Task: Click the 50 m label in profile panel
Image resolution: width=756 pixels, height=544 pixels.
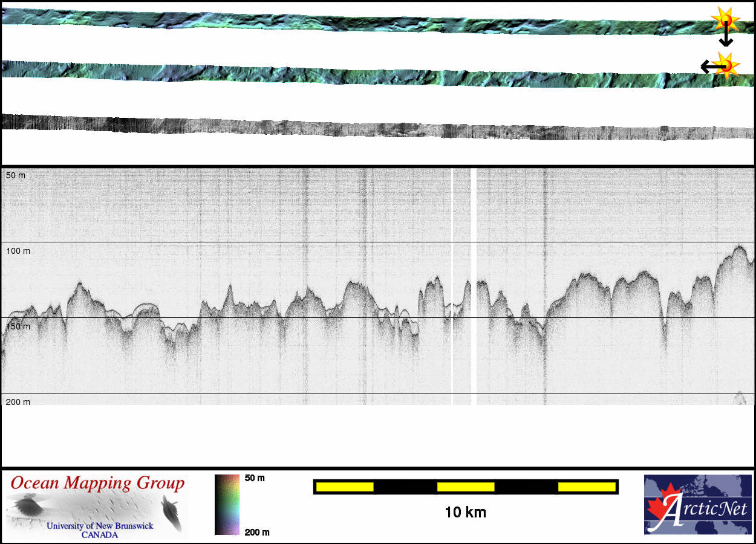Action: click(16, 175)
